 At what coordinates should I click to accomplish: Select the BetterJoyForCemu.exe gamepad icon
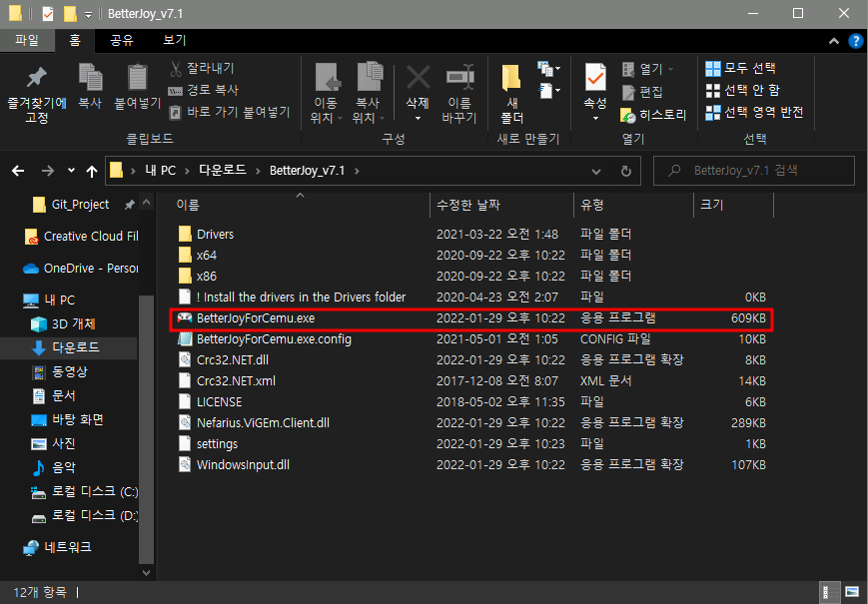[185, 318]
